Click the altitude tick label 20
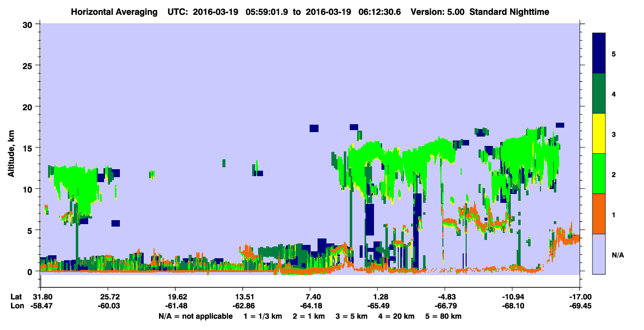Screen dimensions: 644x330 point(29,106)
